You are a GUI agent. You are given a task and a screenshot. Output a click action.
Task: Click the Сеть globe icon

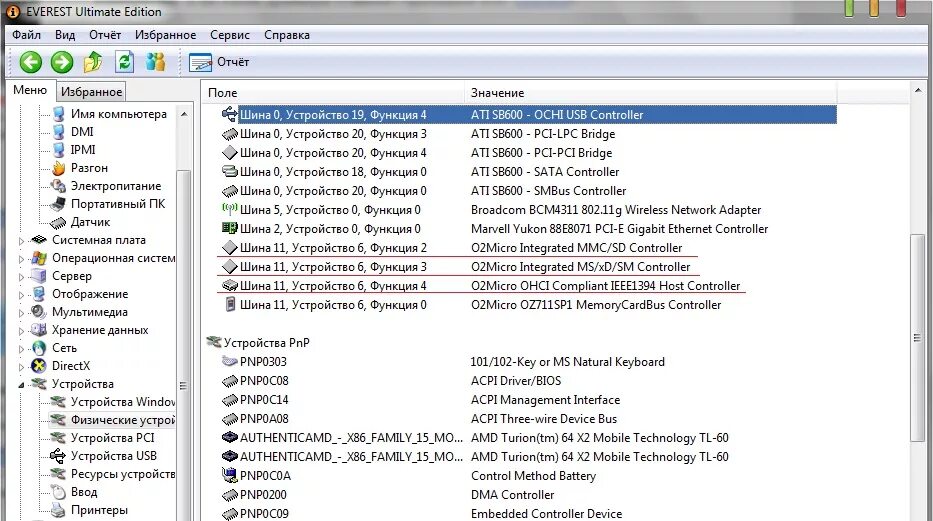click(39, 348)
